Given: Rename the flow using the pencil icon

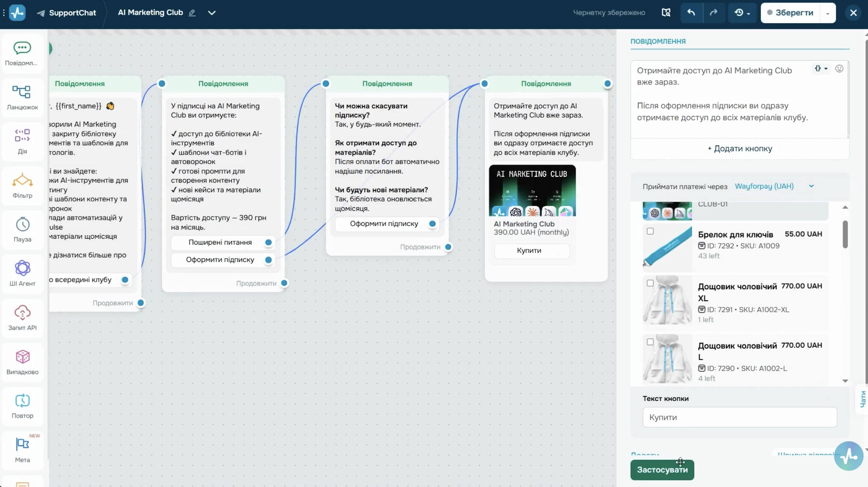Looking at the screenshot, I should (x=192, y=13).
